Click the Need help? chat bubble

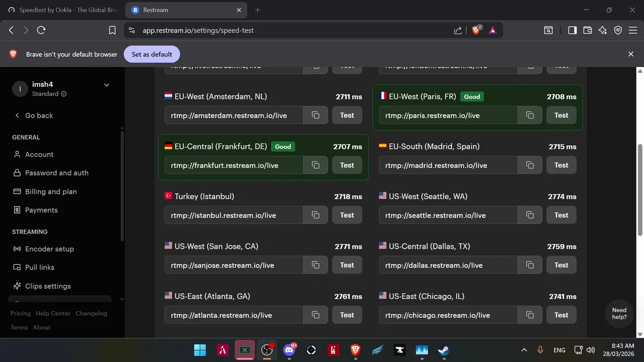pos(619,314)
